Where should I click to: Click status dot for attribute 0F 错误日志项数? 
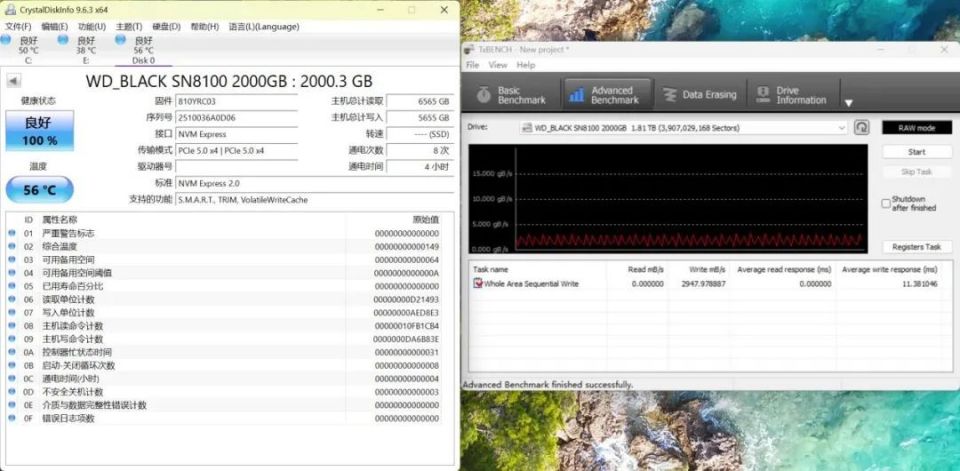click(12, 418)
